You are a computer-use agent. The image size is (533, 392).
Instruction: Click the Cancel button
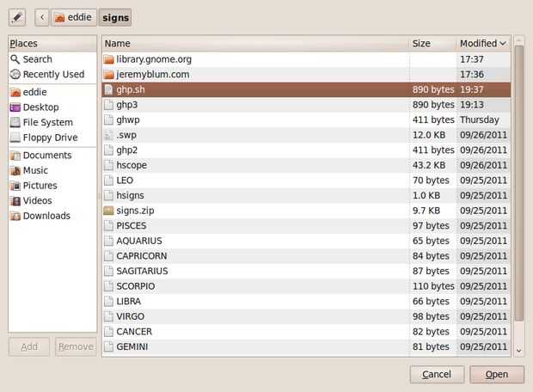tap(437, 374)
